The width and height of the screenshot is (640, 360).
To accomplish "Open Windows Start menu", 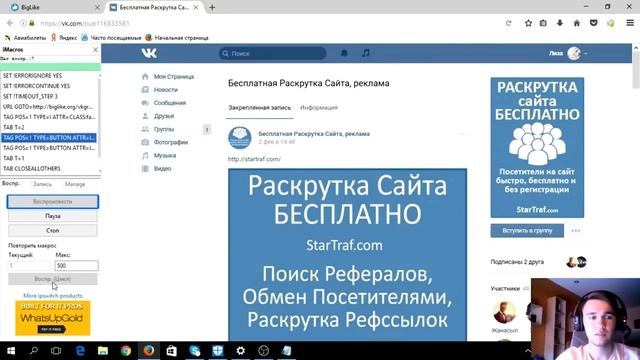I will point(11,351).
